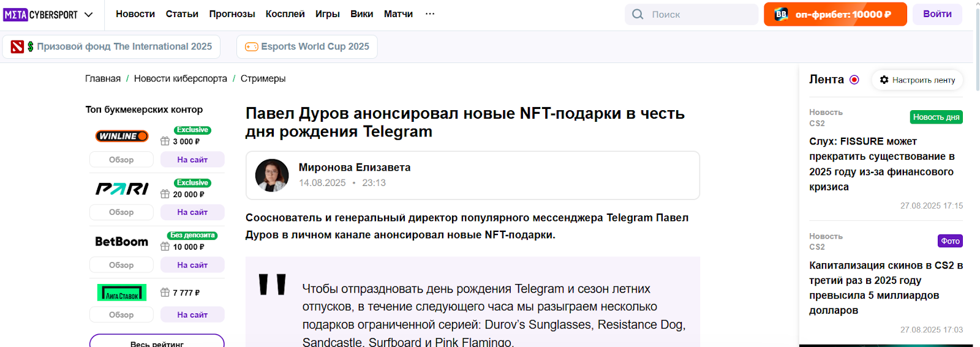Expand the Cybersport site dropdown chevron
Image resolution: width=980 pixels, height=347 pixels.
tap(89, 15)
